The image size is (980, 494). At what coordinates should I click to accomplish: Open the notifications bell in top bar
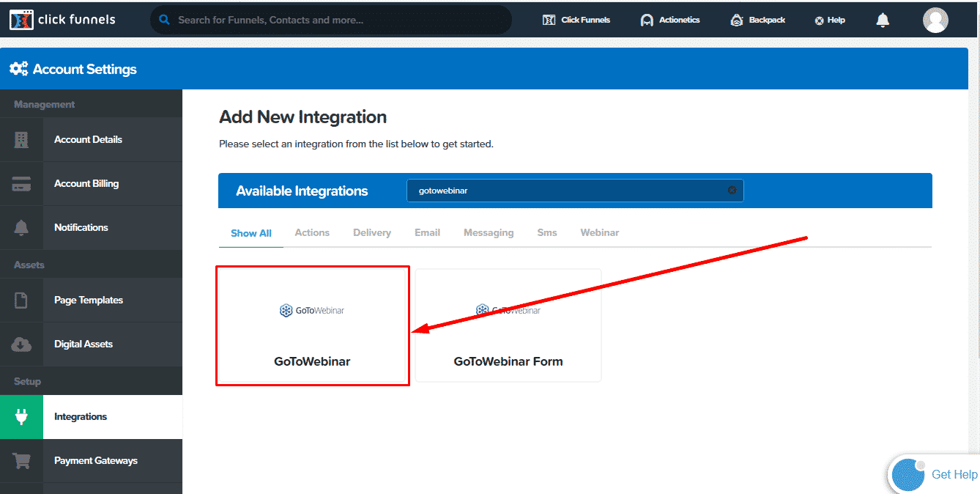883,21
